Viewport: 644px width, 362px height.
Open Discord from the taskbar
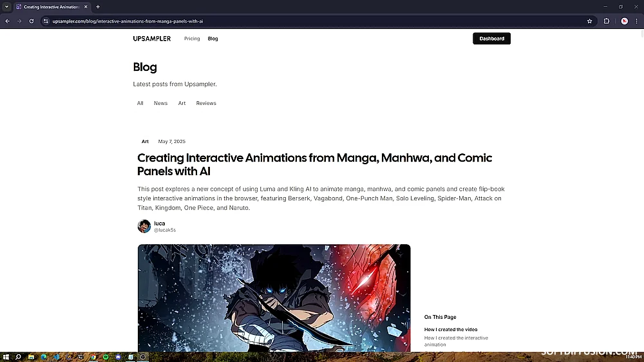coord(118,357)
